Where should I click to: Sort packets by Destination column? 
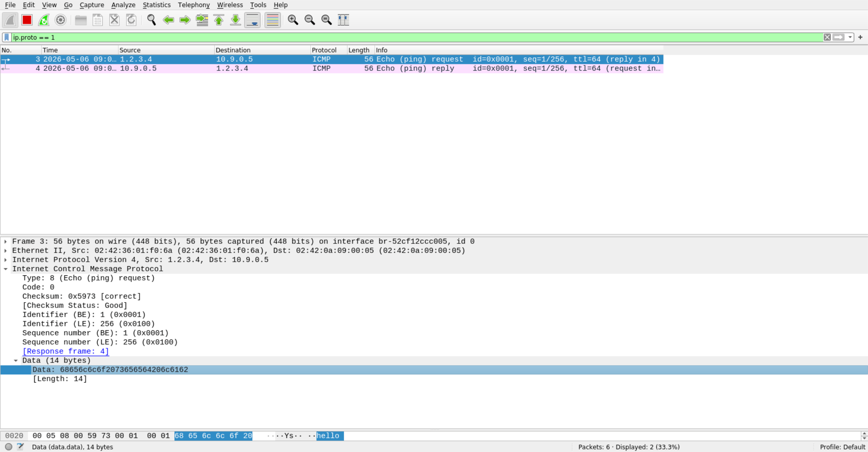pyautogui.click(x=263, y=50)
